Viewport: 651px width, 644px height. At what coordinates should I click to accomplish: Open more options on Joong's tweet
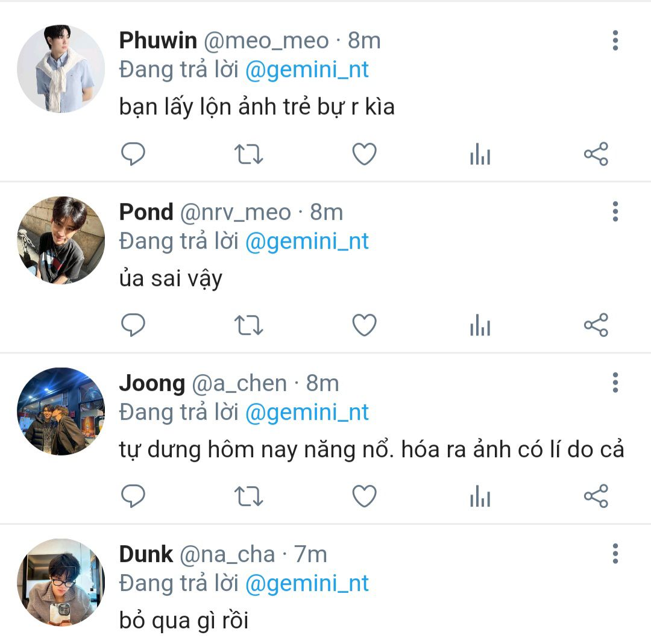[615, 383]
